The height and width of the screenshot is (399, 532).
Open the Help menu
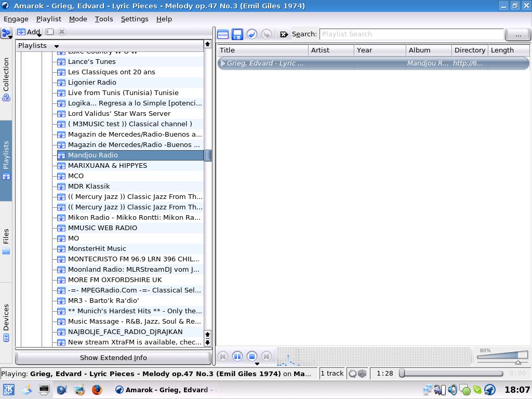164,19
